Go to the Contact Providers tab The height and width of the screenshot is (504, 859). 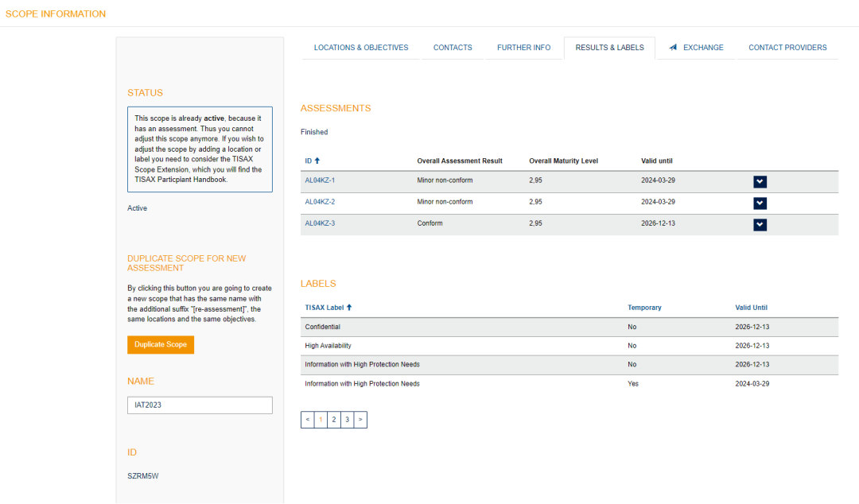[x=787, y=48]
